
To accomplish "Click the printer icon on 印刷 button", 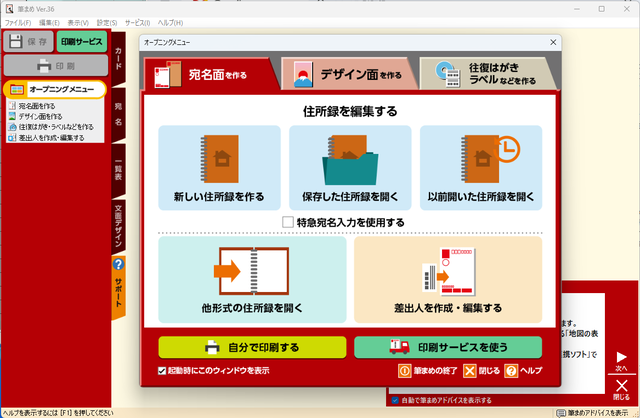I will pyautogui.click(x=44, y=66).
